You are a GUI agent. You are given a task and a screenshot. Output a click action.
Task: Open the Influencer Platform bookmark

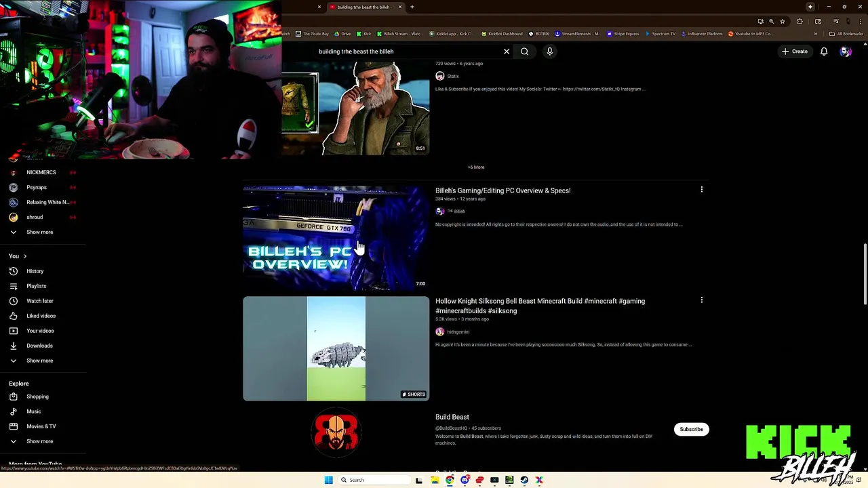point(702,34)
